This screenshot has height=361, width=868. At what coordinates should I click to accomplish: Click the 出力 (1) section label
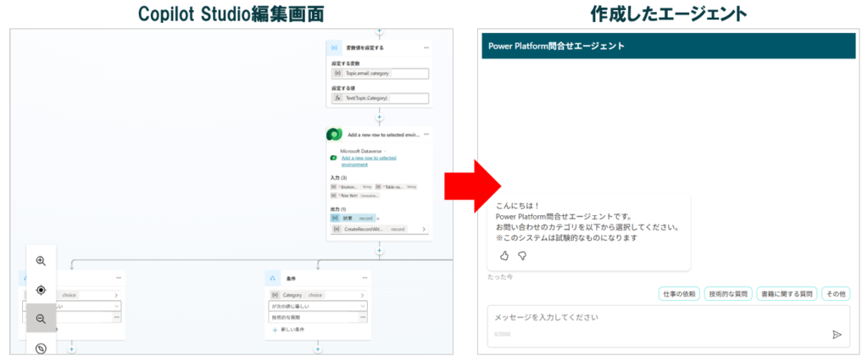[337, 209]
